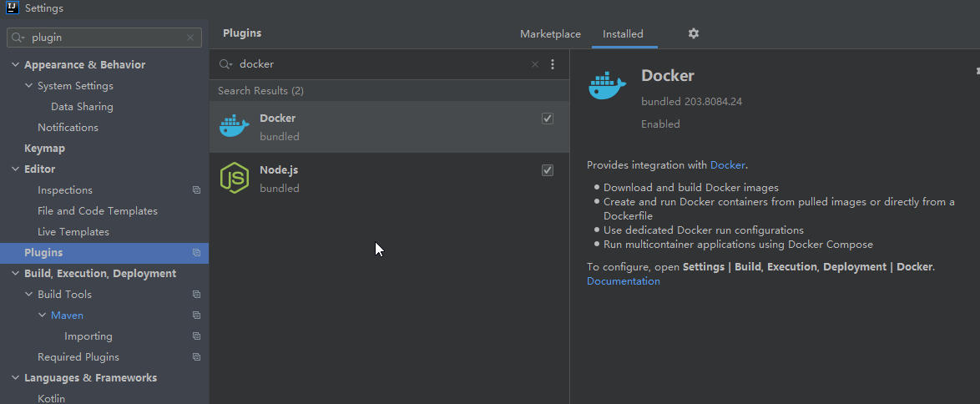980x404 pixels.
Task: Clear the docker plugin search text
Action: (x=535, y=64)
